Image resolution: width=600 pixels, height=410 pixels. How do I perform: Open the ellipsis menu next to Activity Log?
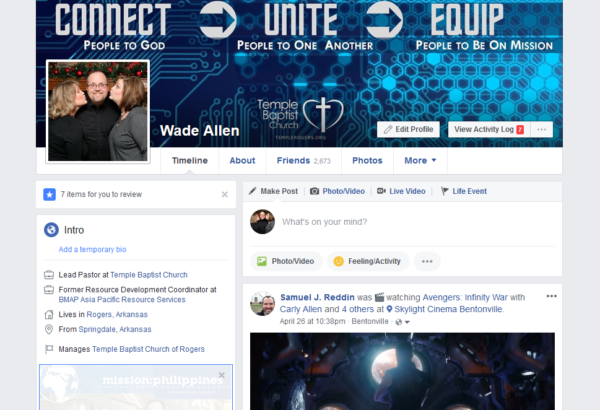(x=541, y=129)
